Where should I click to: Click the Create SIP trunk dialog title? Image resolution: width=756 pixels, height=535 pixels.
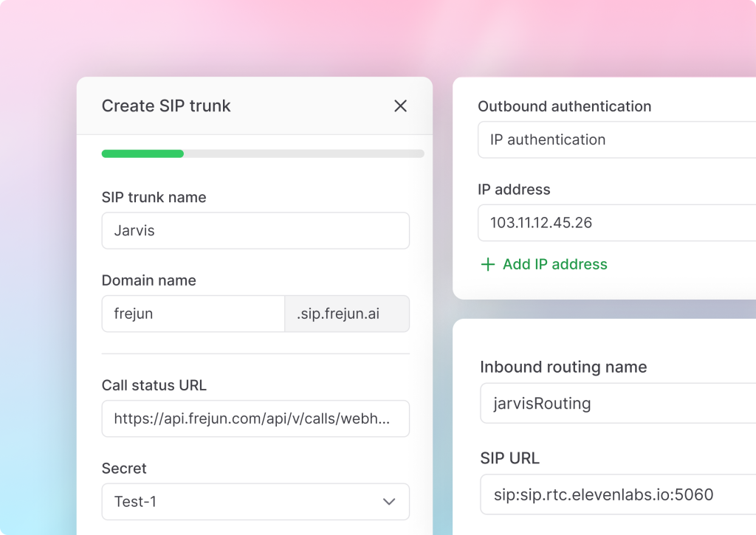(166, 106)
